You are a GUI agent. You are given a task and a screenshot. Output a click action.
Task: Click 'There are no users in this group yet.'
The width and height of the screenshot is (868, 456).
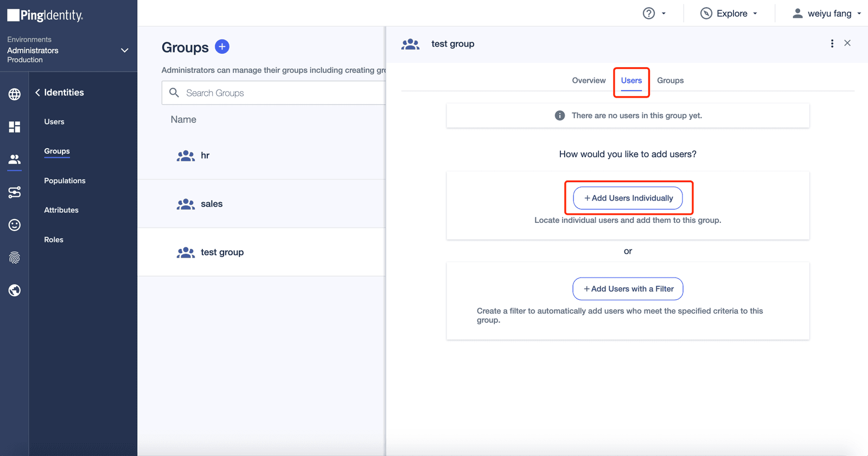pos(637,115)
